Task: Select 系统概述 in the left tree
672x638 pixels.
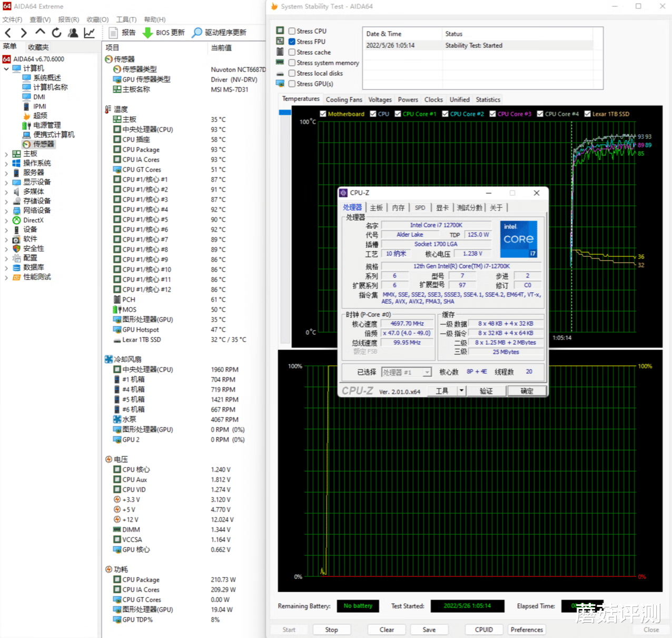Action: [x=47, y=78]
